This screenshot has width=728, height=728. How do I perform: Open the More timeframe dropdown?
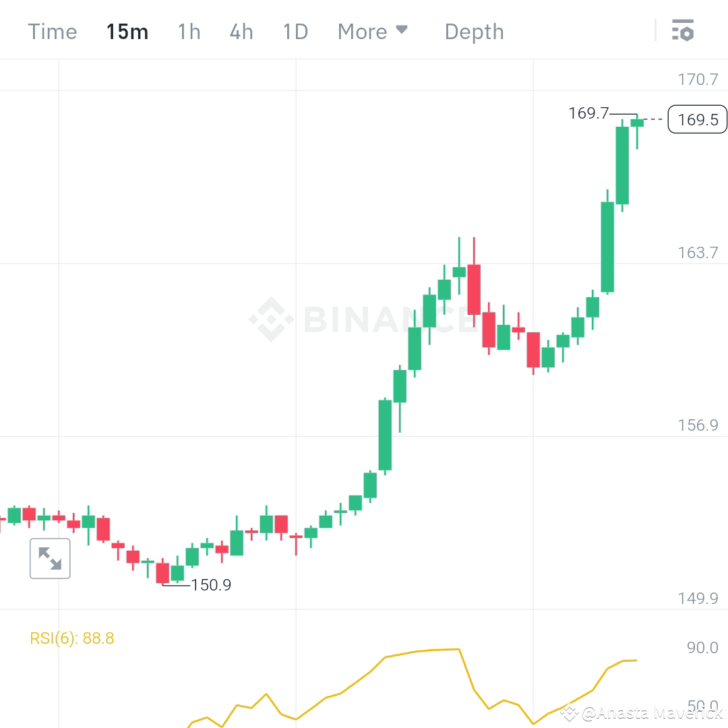click(373, 31)
